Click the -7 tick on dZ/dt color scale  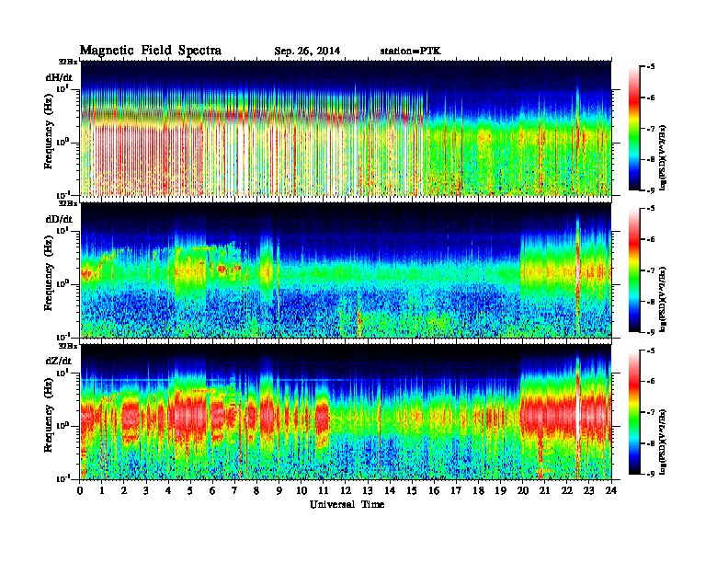(x=651, y=412)
